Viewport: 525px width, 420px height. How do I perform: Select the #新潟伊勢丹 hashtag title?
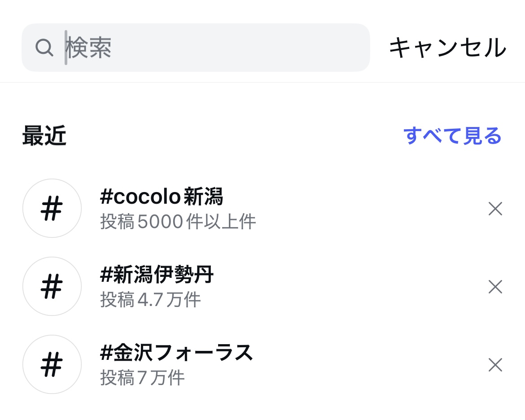pyautogui.click(x=157, y=275)
